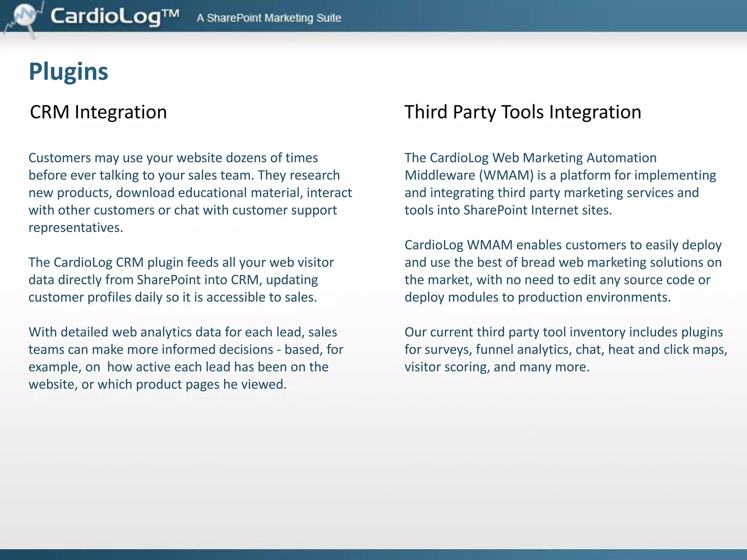Click the word 'representatives.' in left column
This screenshot has height=560, width=747.
point(76,227)
